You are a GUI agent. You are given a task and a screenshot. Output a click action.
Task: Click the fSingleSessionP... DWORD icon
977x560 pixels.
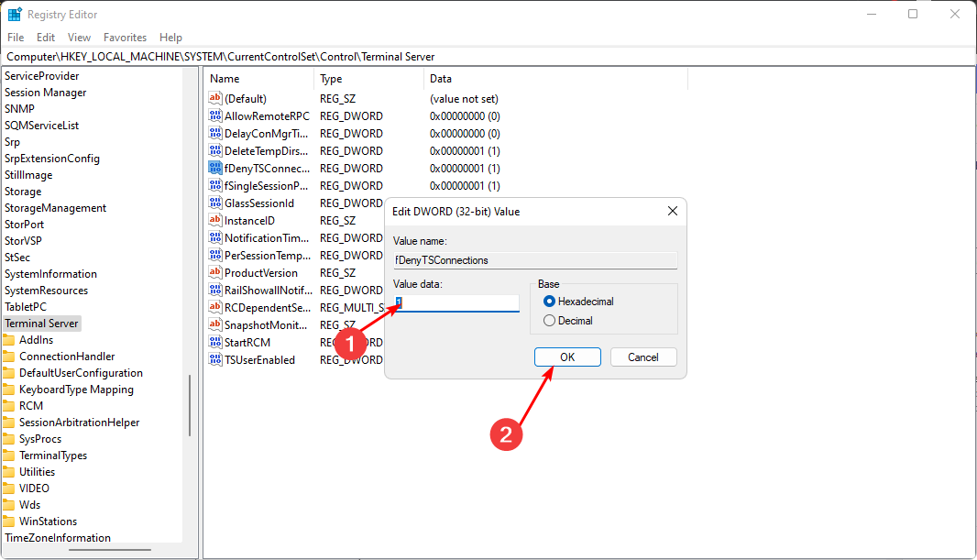[x=215, y=185]
